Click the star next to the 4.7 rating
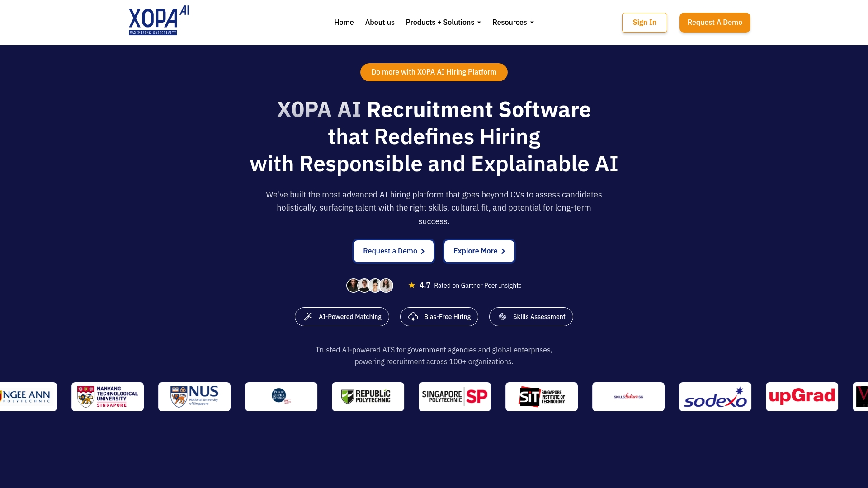This screenshot has height=488, width=868. tap(411, 285)
